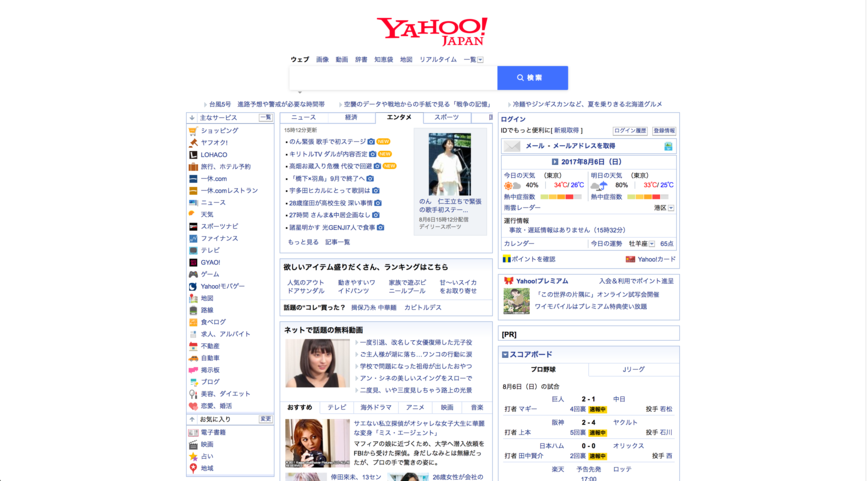Click the 路線 train icon
This screenshot has width=867, height=481.
click(193, 310)
